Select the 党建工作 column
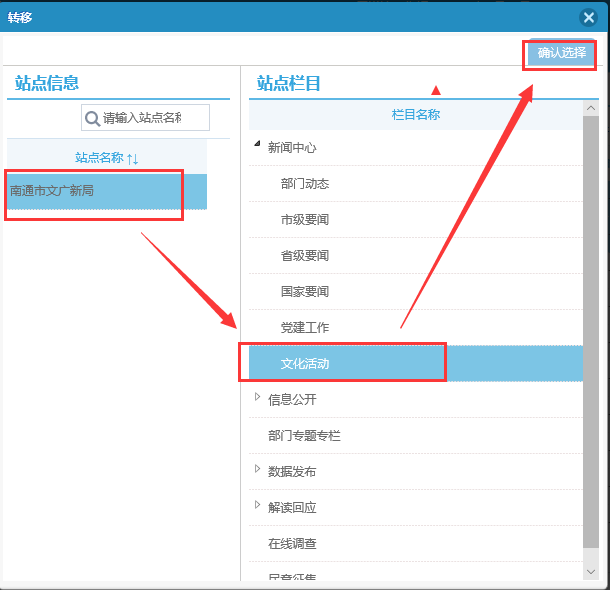Image resolution: width=610 pixels, height=590 pixels. pyautogui.click(x=415, y=327)
